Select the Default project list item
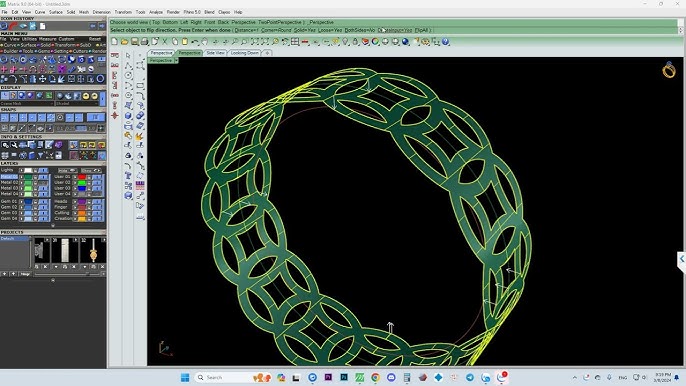 (15, 239)
